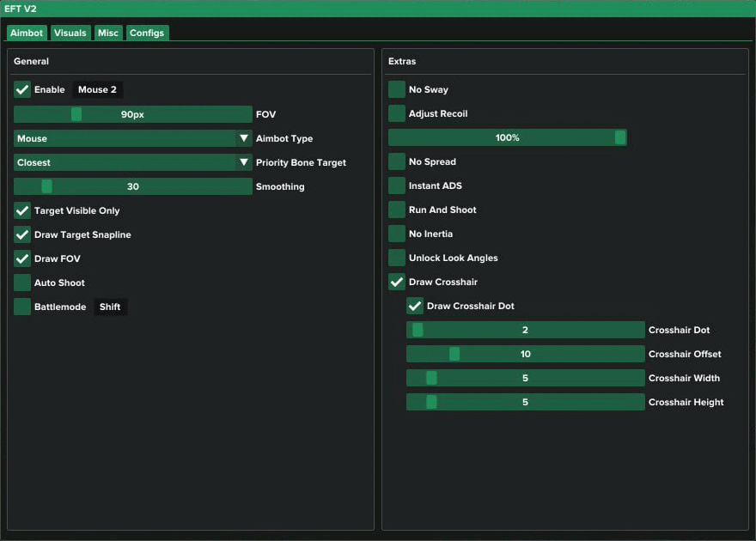Expand the Priority Bone Target dropdown showing Closest
Viewport: 756px width, 541px height.
132,162
